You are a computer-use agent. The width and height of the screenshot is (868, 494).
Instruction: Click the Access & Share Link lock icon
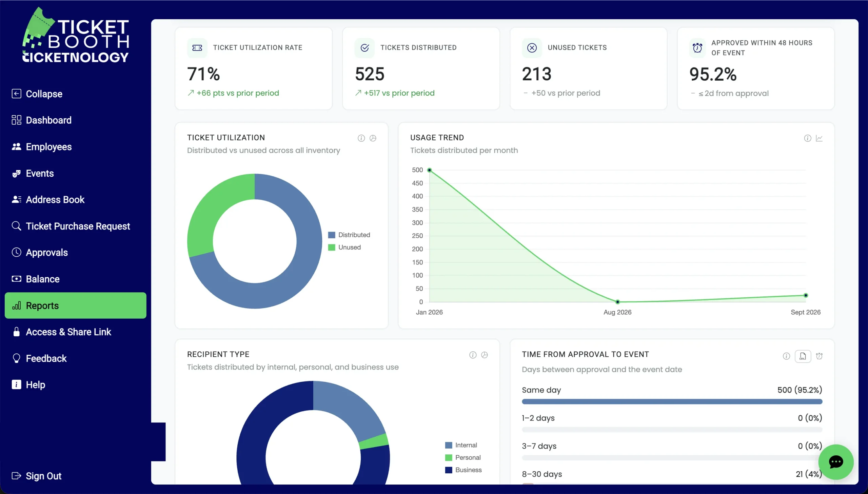point(16,332)
